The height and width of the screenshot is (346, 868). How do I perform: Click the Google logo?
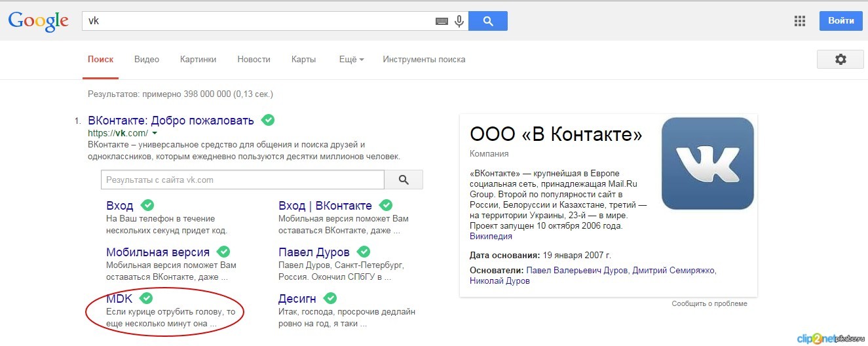[x=38, y=21]
